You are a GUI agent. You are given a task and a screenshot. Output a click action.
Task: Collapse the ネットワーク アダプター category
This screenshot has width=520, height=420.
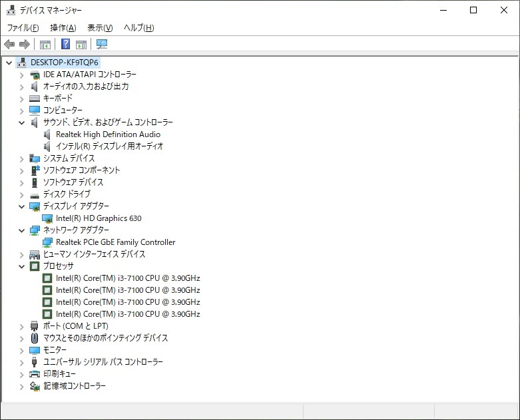pos(22,230)
